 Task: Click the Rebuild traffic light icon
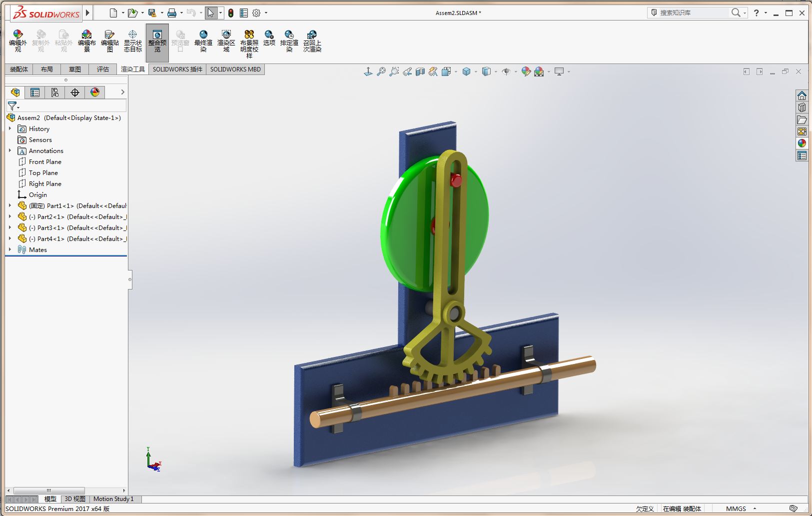click(x=231, y=13)
